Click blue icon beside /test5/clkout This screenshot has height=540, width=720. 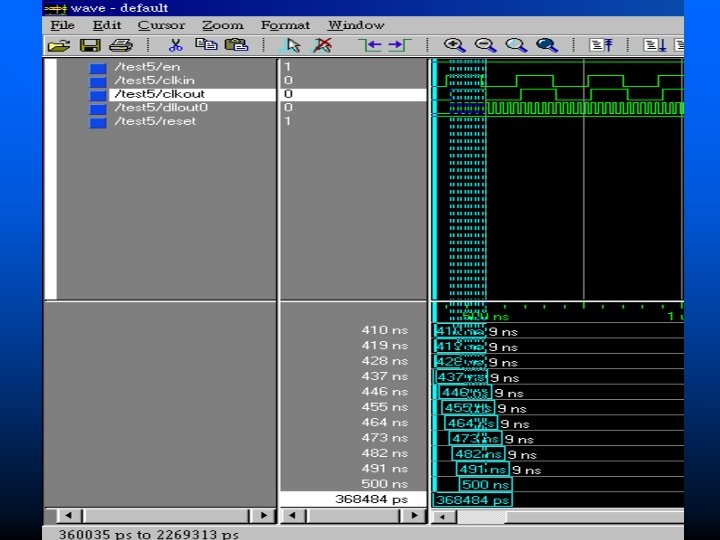pos(97,96)
